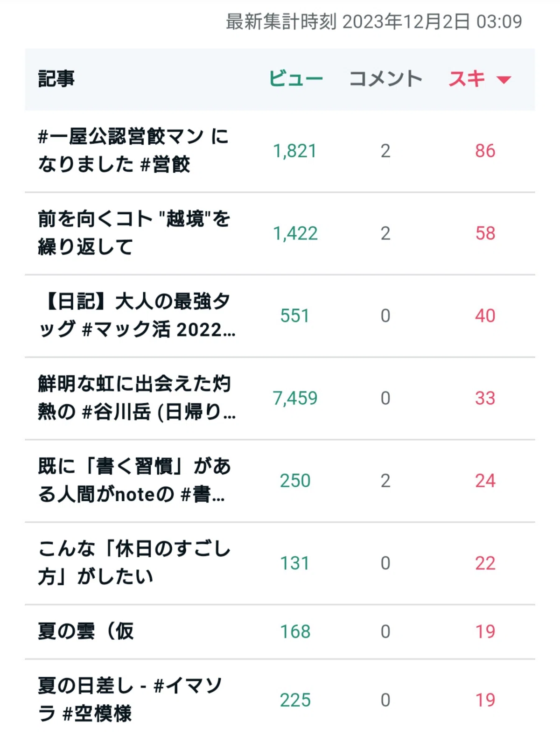Open article 【日記】大人の最強タッグ #マック活

137,315
